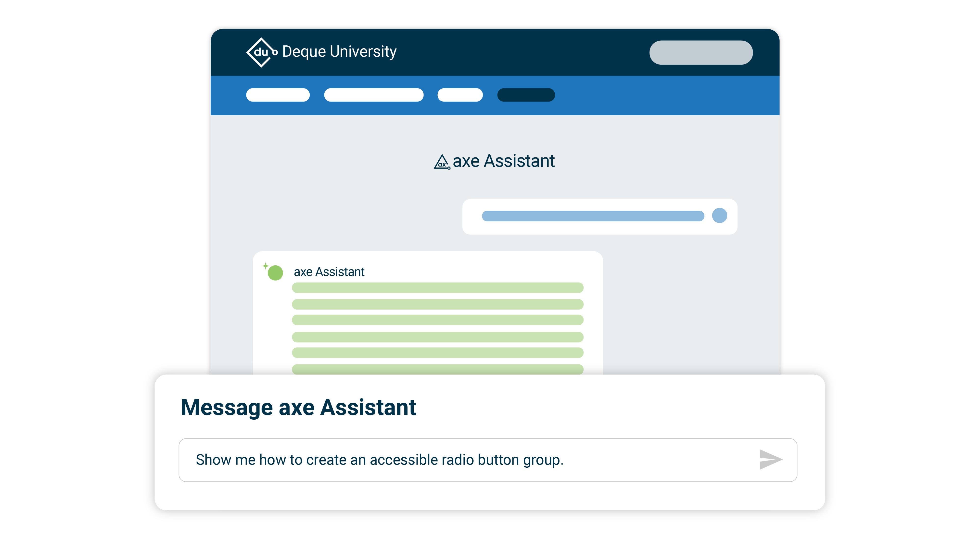Select the first white navigation pill

(278, 95)
